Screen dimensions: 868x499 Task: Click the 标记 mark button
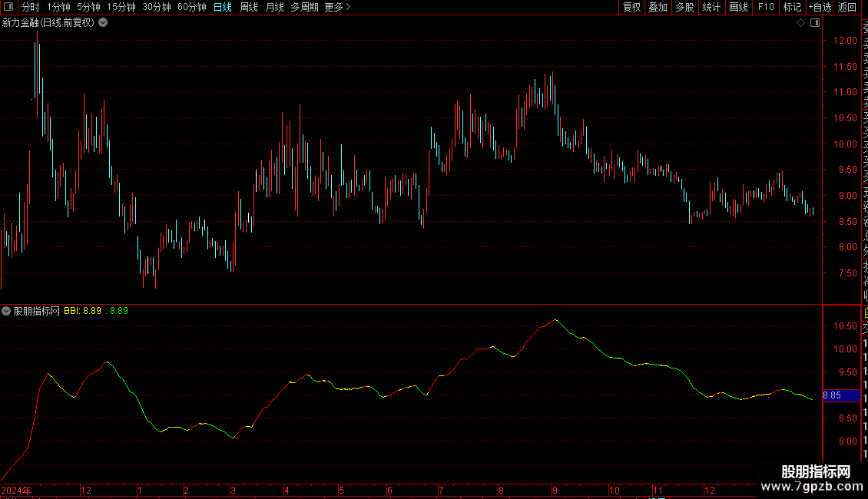point(792,7)
